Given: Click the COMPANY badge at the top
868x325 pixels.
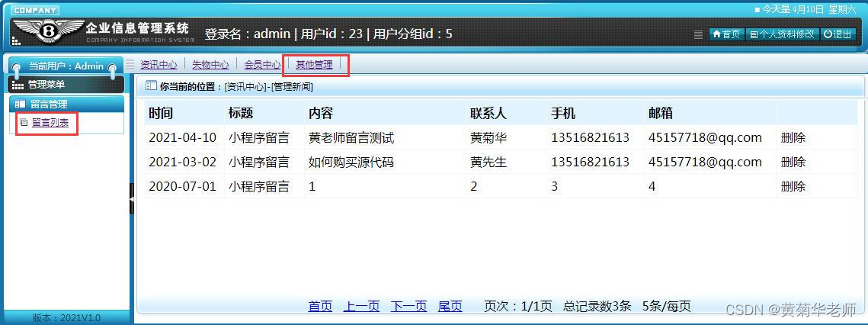Looking at the screenshot, I should (34, 10).
